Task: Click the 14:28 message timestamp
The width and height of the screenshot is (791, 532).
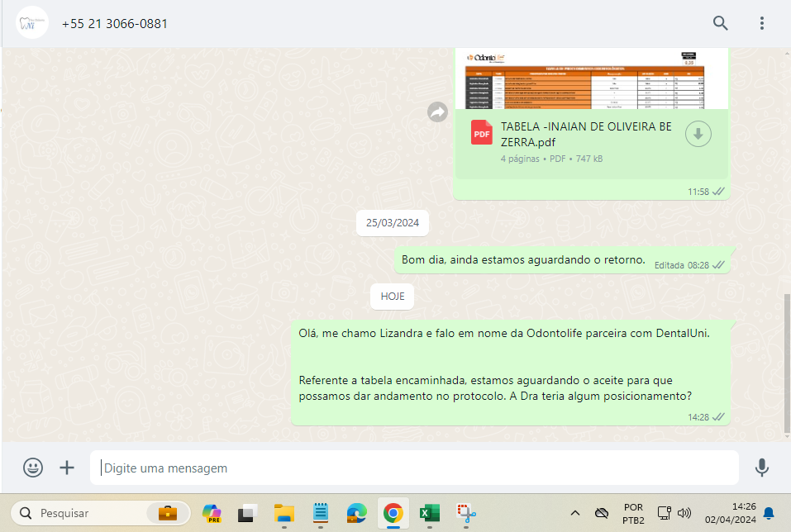Action: coord(698,417)
